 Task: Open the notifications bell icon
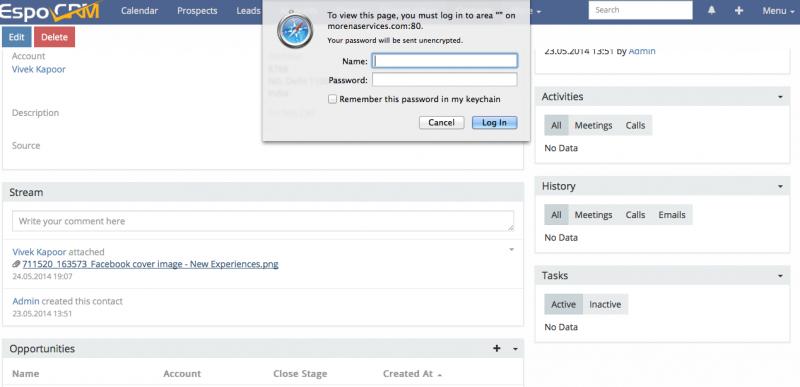tap(712, 10)
